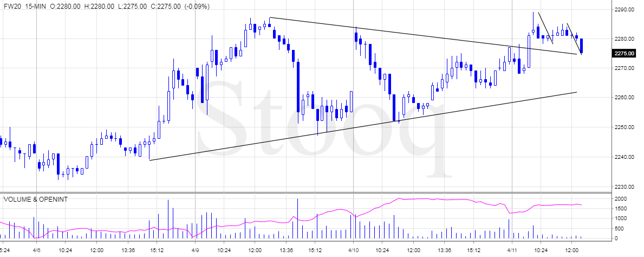644x257 pixels.
Task: Click the VOLUME & OPENINT panel label
Action: point(37,199)
